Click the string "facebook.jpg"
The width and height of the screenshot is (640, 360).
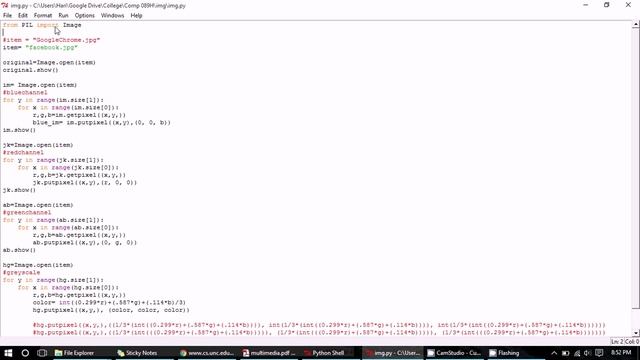[x=51, y=47]
